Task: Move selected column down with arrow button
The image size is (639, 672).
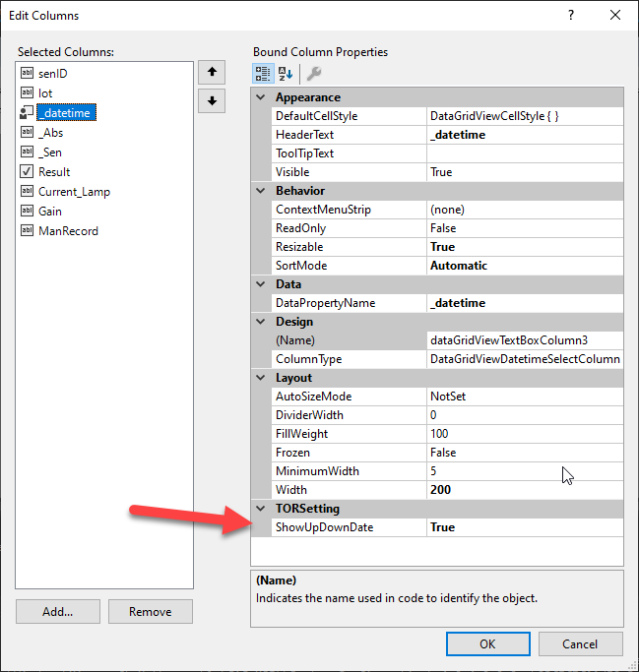Action: click(x=212, y=101)
